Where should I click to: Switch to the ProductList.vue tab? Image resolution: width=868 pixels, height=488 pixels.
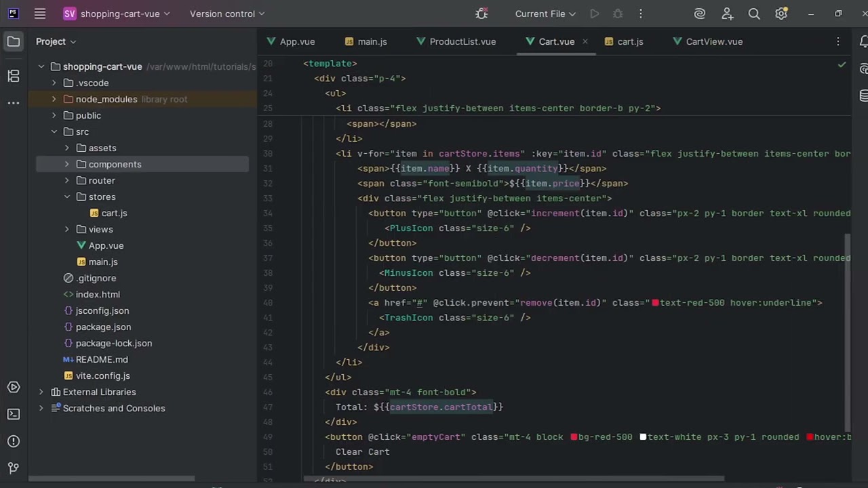click(x=456, y=41)
